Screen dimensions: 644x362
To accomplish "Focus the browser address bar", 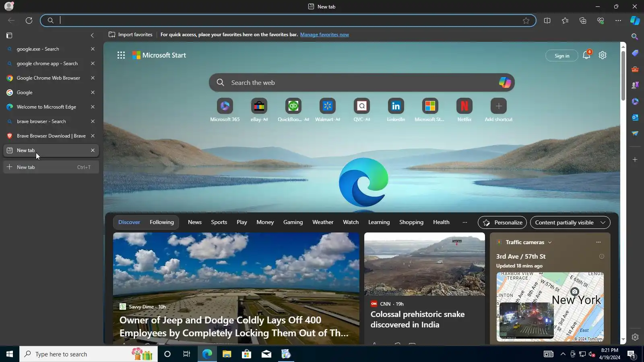I will point(288,21).
